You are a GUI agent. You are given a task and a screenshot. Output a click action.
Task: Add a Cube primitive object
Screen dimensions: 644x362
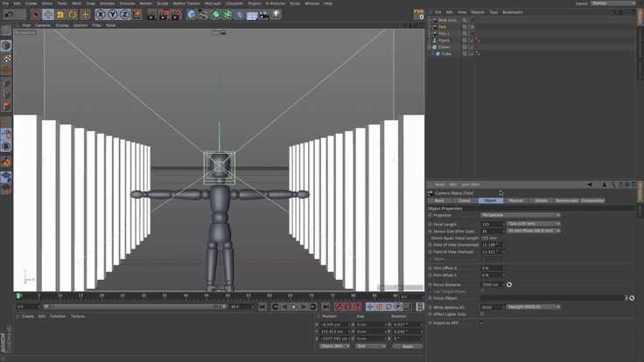192,15
